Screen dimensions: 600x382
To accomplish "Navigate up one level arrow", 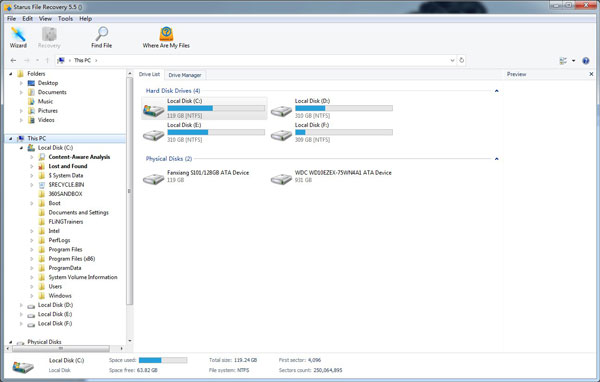I will (x=47, y=60).
